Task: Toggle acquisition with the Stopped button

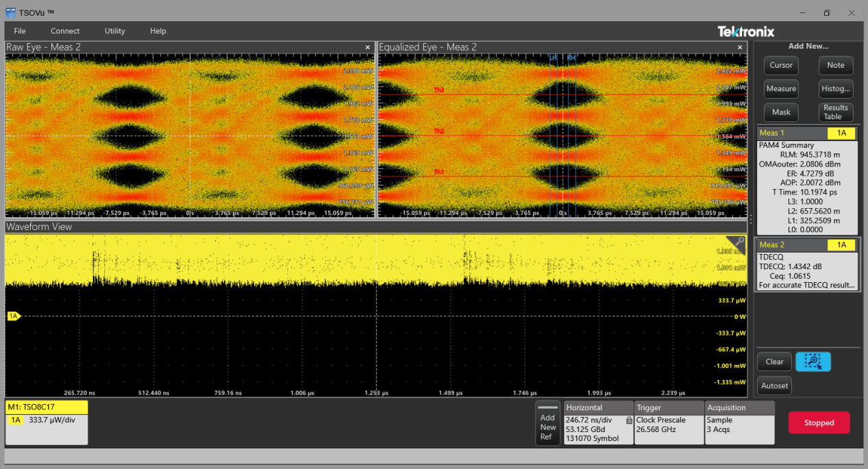Action: pyautogui.click(x=819, y=423)
